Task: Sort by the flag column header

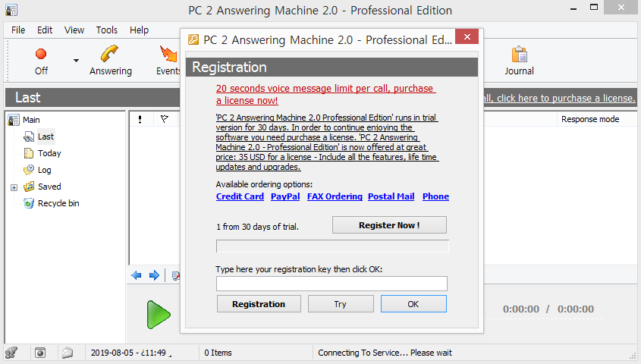Action: click(165, 119)
